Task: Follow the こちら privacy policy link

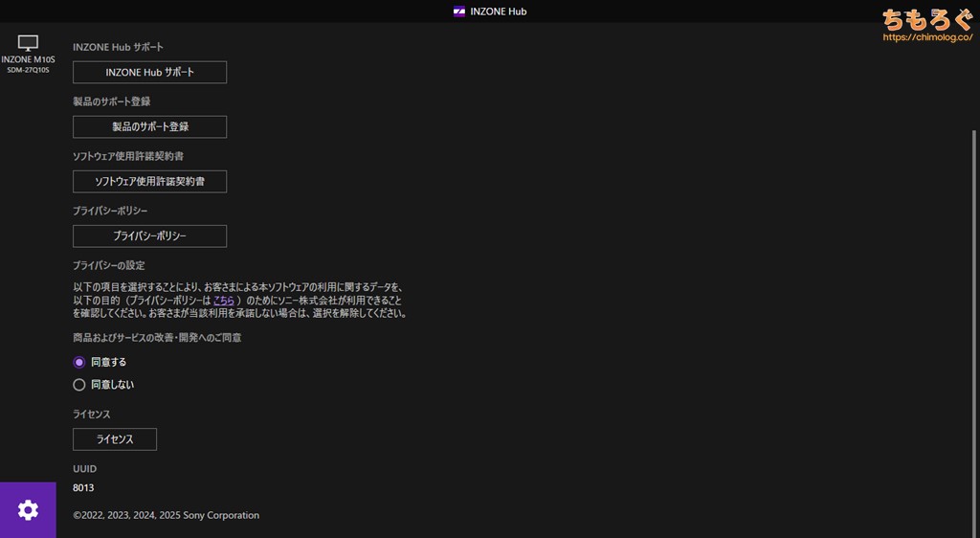Action: click(224, 302)
